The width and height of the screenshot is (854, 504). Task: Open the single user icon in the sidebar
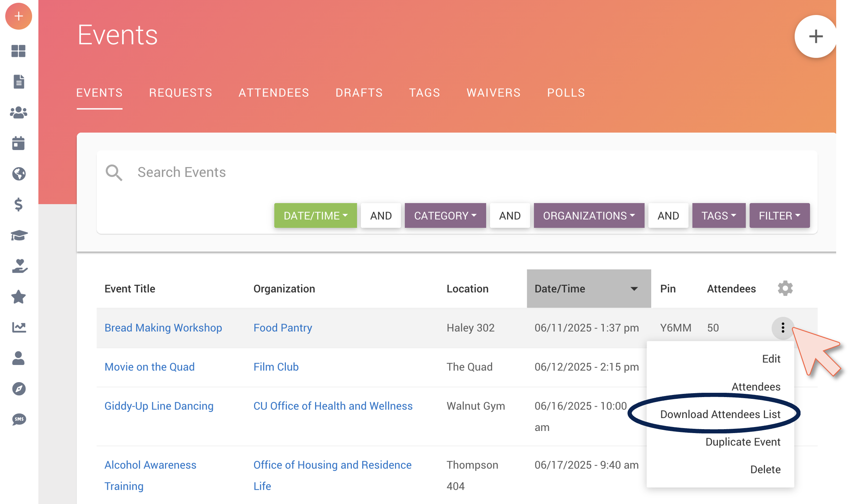(19, 358)
